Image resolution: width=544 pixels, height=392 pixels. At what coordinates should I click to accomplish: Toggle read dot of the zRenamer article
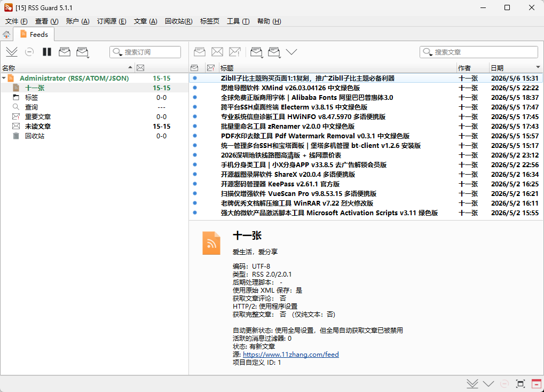195,127
